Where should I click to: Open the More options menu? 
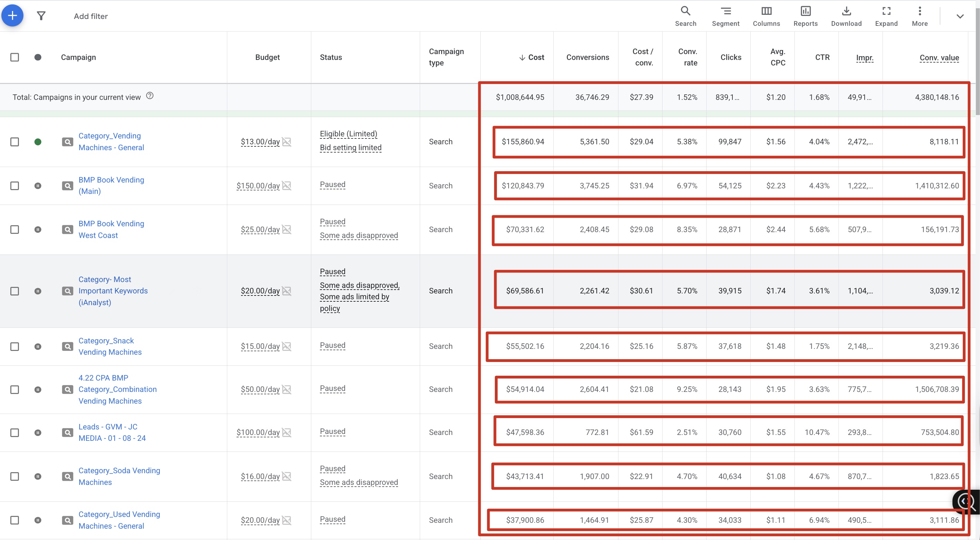pos(919,16)
